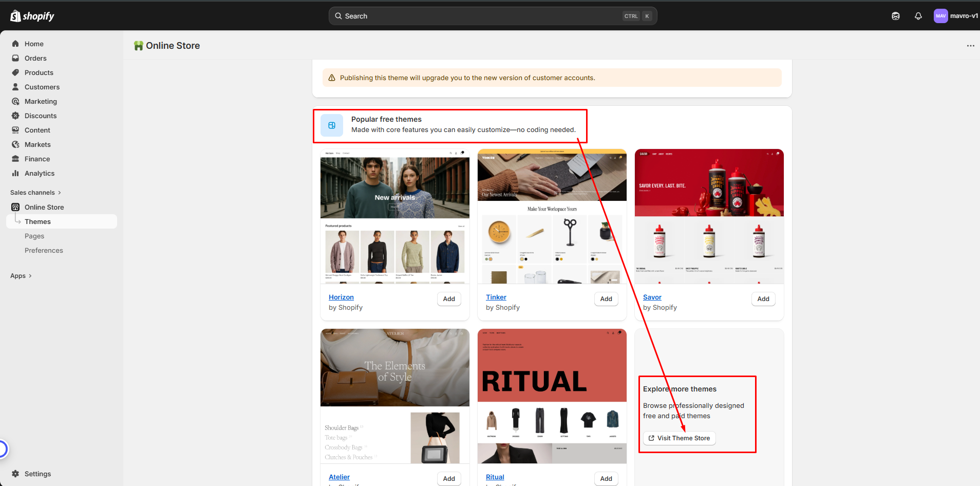
Task: Expand the Sales channels section
Action: [35, 193]
